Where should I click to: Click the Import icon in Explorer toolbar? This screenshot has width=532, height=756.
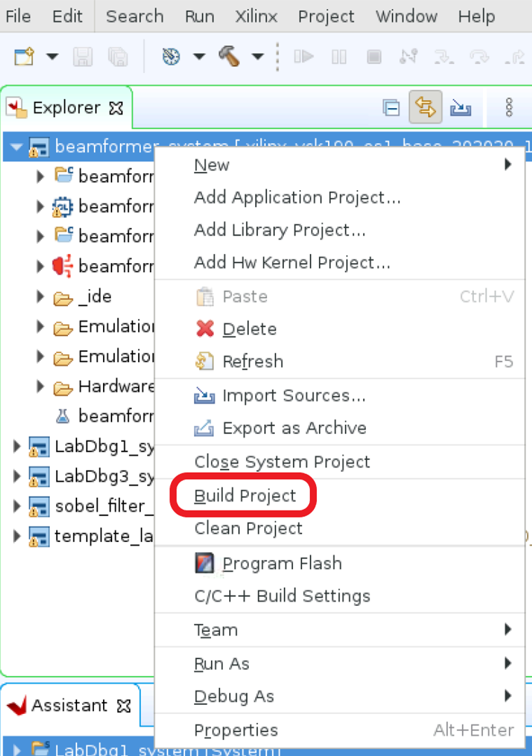tap(461, 108)
